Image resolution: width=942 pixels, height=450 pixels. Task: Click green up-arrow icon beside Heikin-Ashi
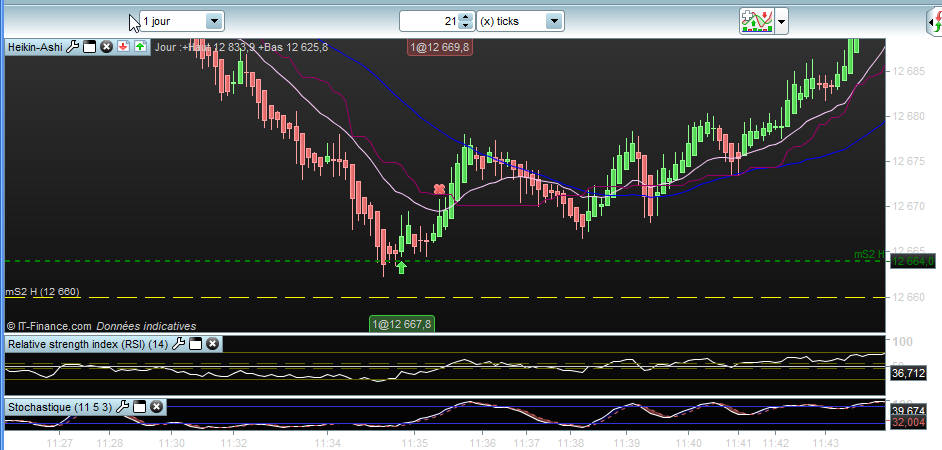(139, 47)
